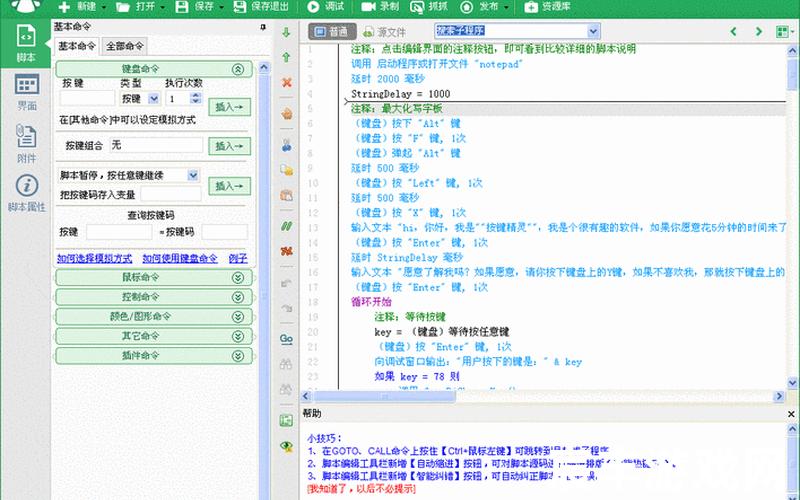Open the dropdown arrow next to 保存
The height and width of the screenshot is (500, 800).
[221, 7]
